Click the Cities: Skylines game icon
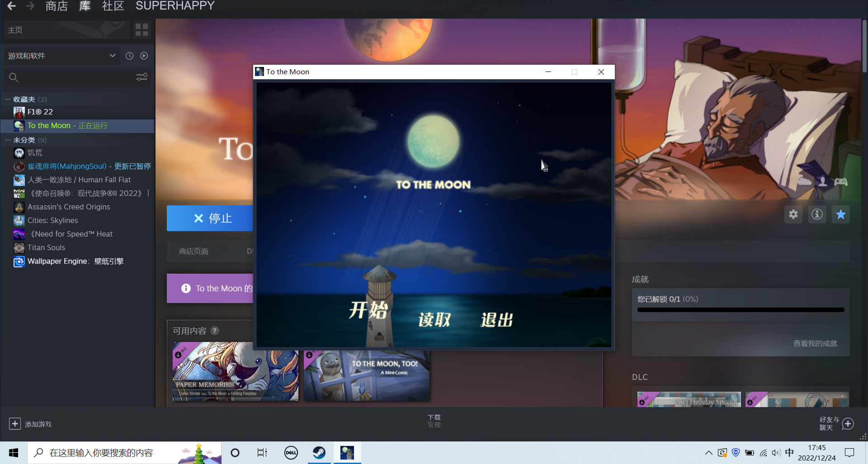This screenshot has height=464, width=868. (x=19, y=221)
